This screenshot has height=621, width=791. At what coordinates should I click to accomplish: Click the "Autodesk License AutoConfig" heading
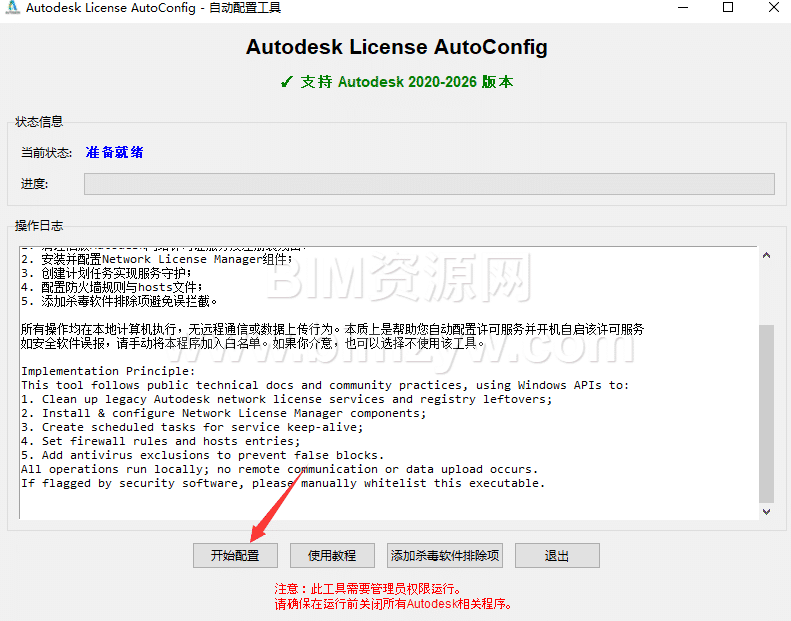(x=396, y=48)
